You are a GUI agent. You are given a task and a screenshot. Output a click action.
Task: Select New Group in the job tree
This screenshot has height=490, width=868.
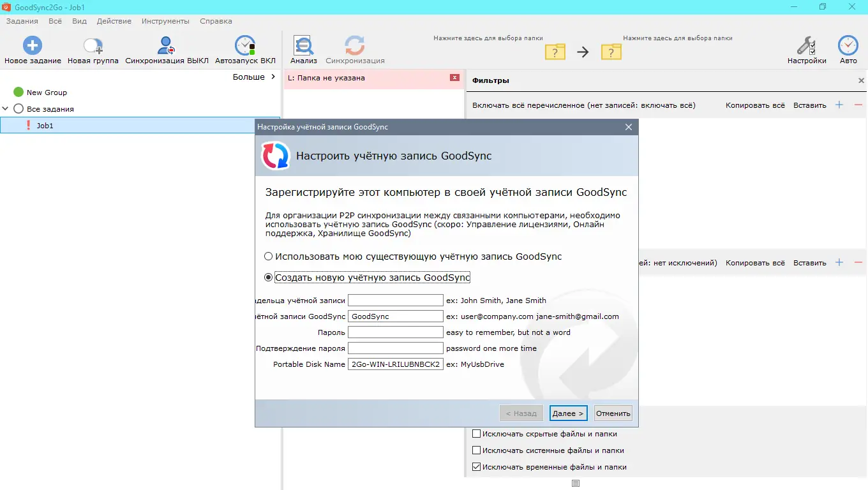[x=47, y=93]
